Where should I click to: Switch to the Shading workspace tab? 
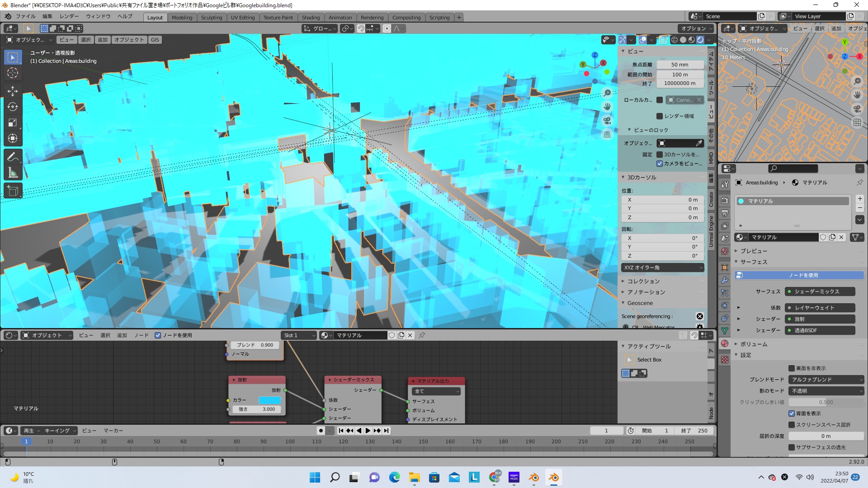311,18
